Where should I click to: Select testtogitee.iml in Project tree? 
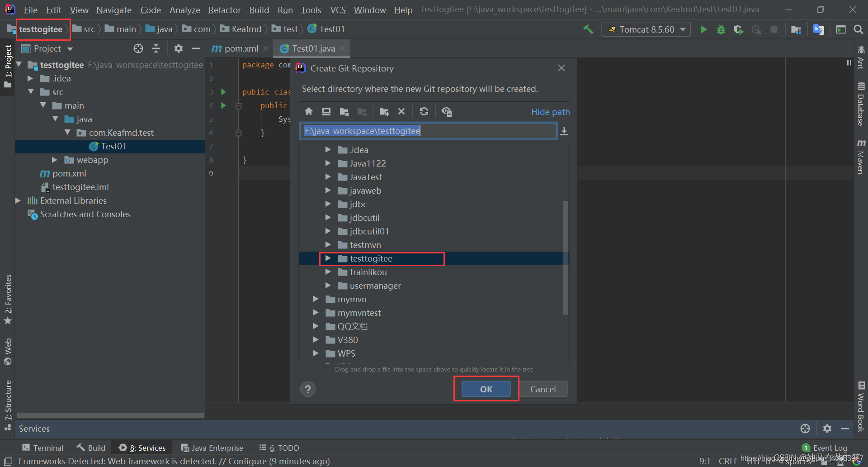pos(80,187)
